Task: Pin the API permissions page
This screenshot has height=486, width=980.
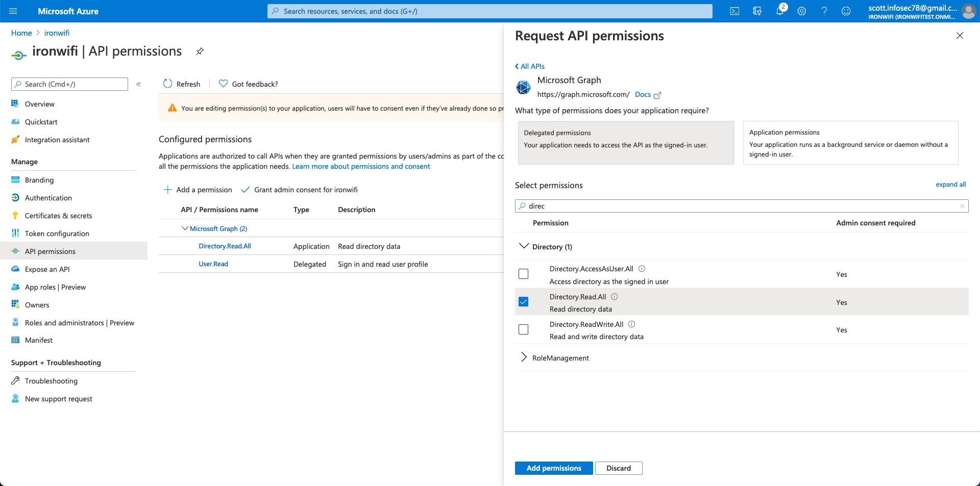Action: [x=200, y=51]
